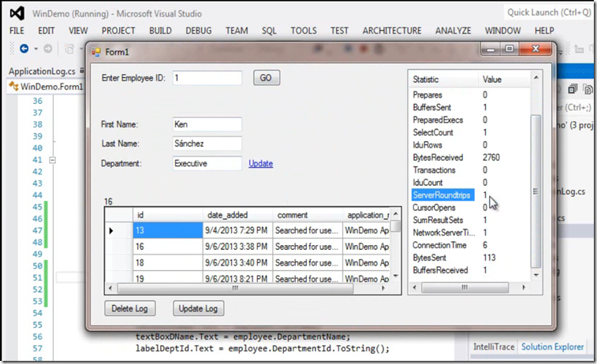The width and height of the screenshot is (597, 364).
Task: Click the log grid scroll left arrow
Action: click(x=110, y=288)
